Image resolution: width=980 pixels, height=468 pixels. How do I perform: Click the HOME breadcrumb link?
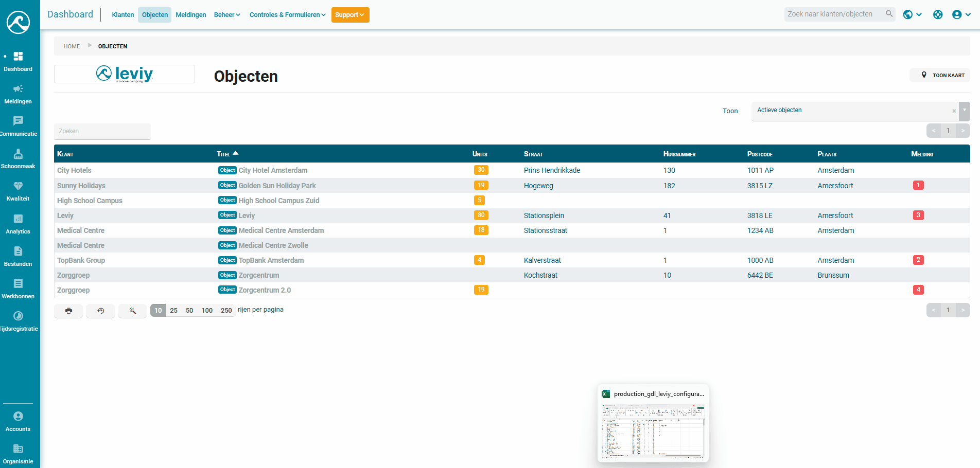point(72,46)
